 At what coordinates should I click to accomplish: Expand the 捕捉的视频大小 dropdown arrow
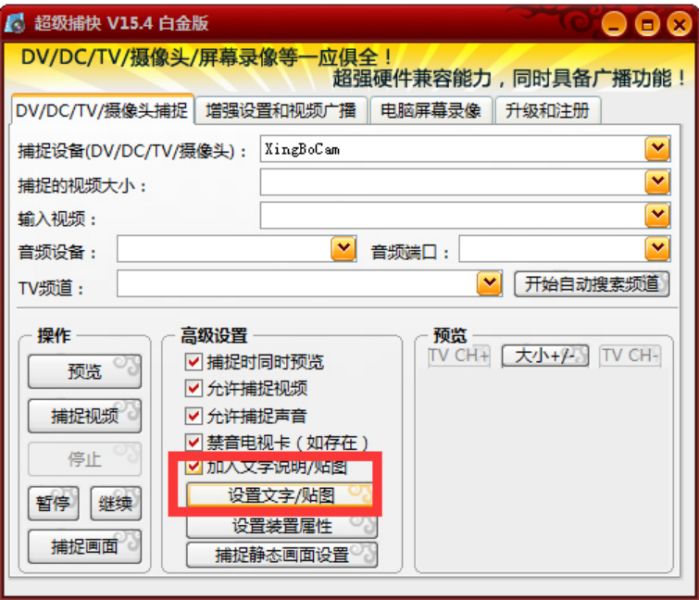657,182
